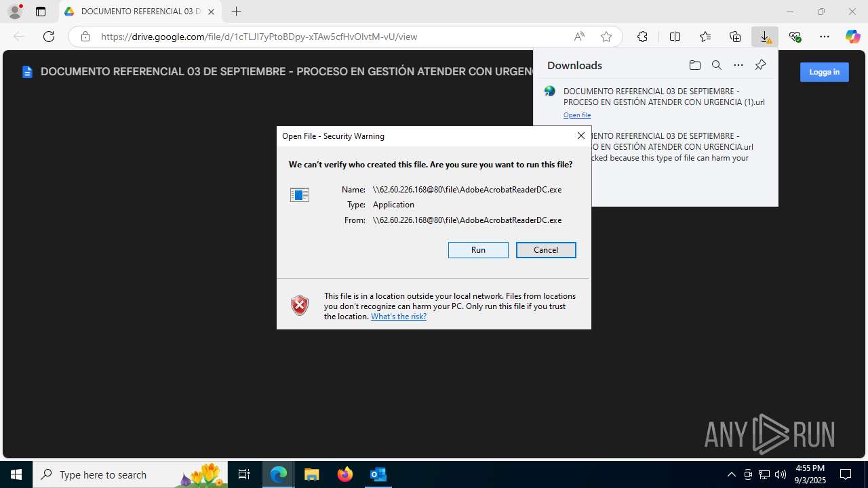Click the Logga in button
This screenshot has width=868, height=488.
pos(824,72)
